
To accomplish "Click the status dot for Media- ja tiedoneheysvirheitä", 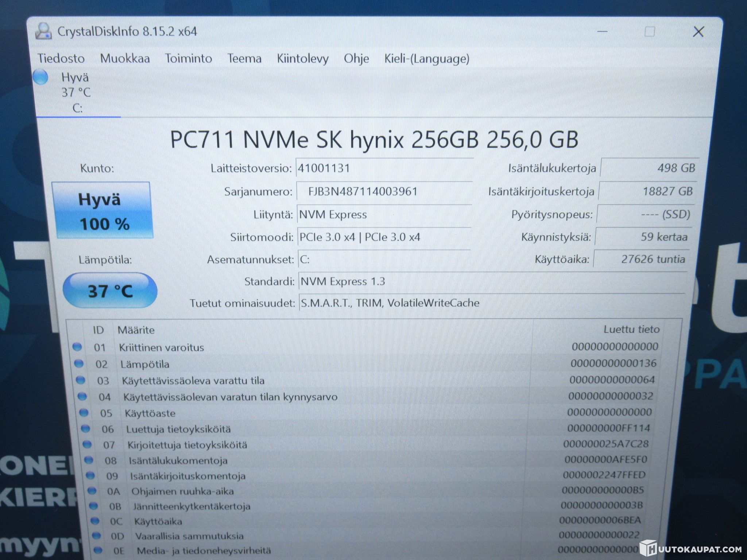I will coord(98,550).
